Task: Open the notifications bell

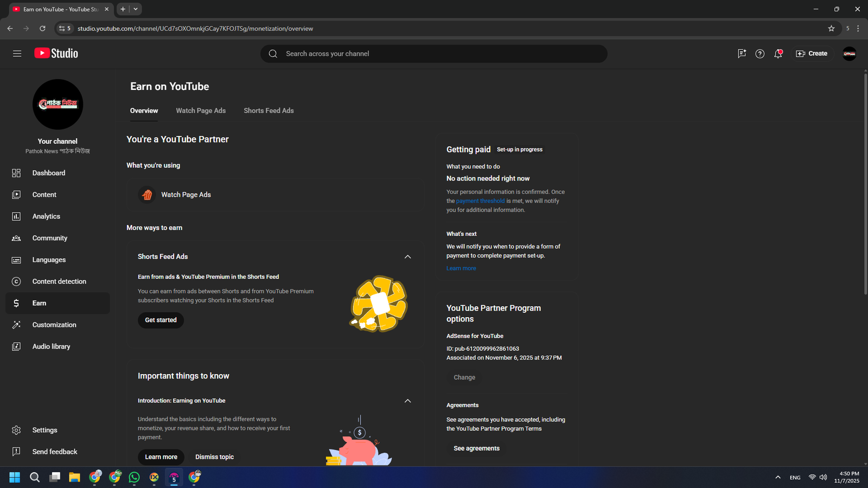Action: pos(778,54)
